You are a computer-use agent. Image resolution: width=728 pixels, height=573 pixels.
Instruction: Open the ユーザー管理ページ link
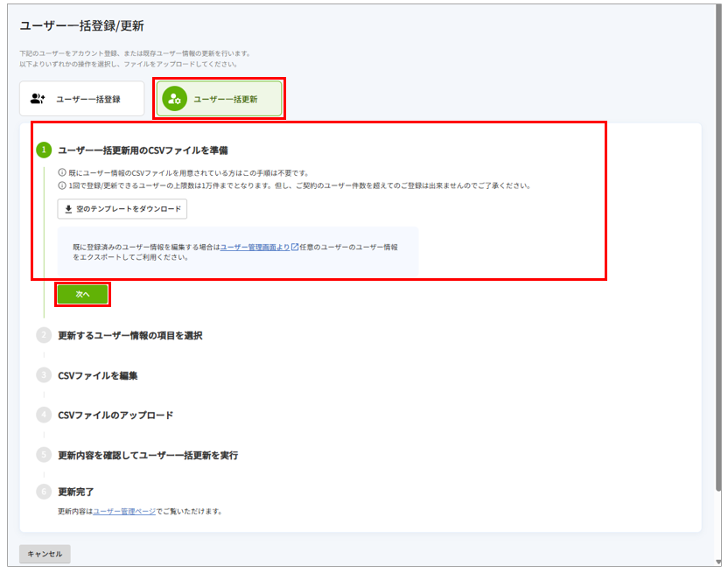coord(124,511)
